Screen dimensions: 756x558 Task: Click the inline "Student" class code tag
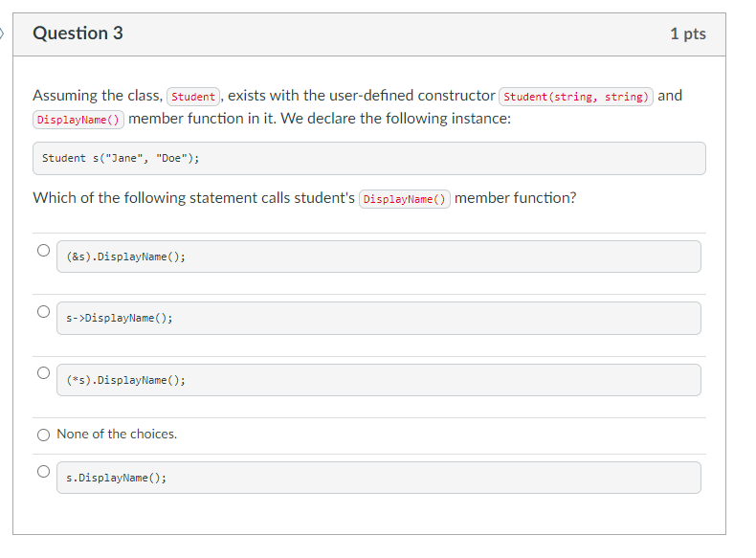pyautogui.click(x=193, y=97)
